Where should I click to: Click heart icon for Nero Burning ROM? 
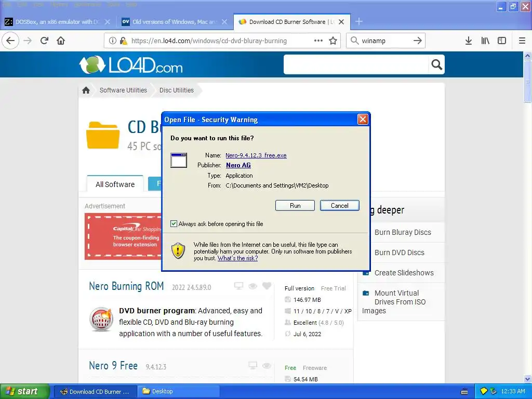[267, 286]
